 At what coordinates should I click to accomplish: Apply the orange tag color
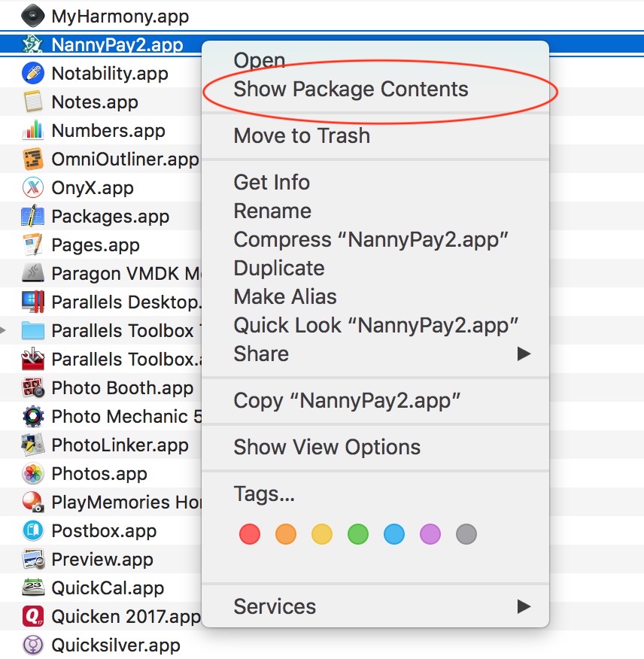click(286, 534)
